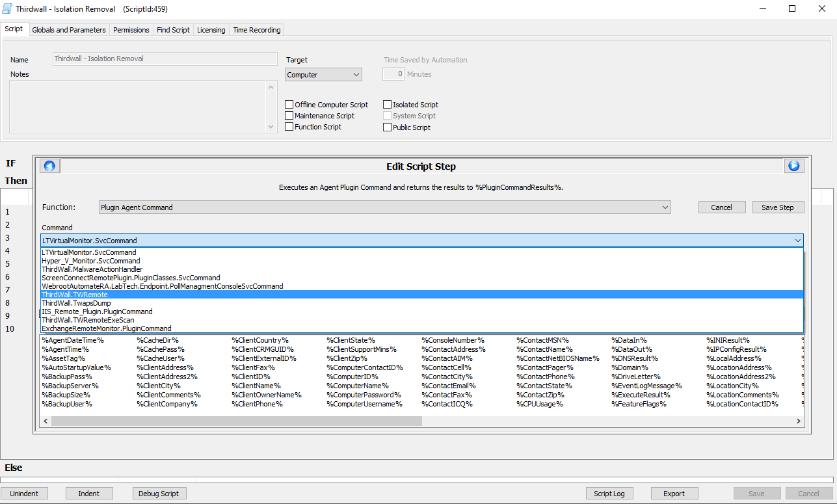Click the blue forward arrow icon
Screen dimensions: 837x504
pos(793,166)
